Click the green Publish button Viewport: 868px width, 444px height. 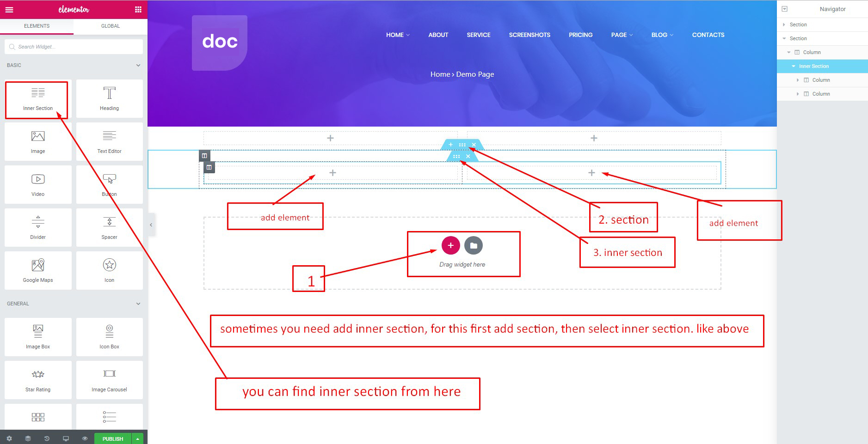click(113, 438)
